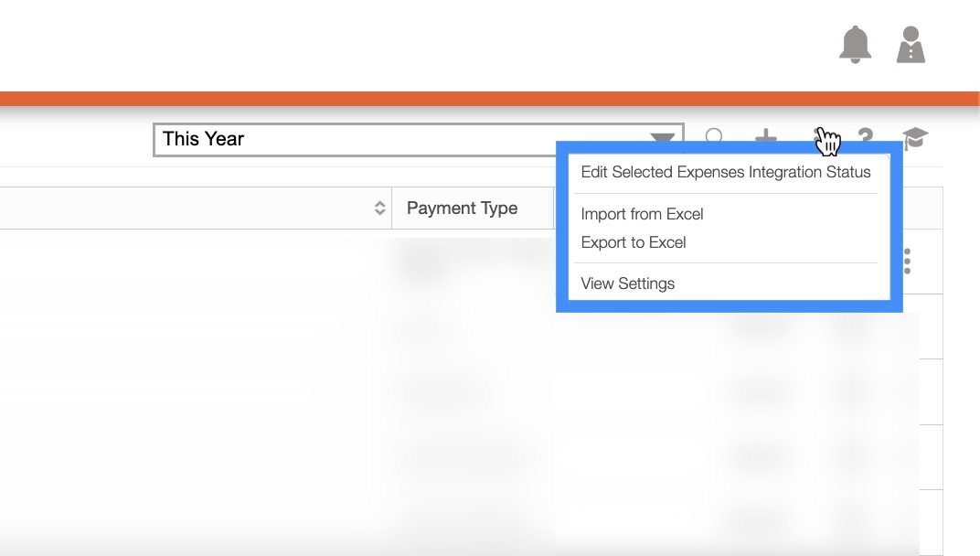980x556 pixels.
Task: Open help via question mark icon
Action: click(x=865, y=139)
